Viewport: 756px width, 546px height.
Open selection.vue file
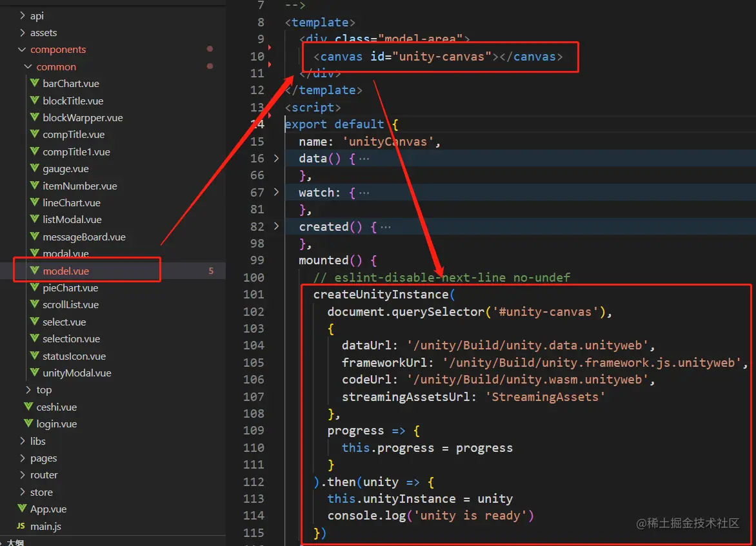(72, 339)
